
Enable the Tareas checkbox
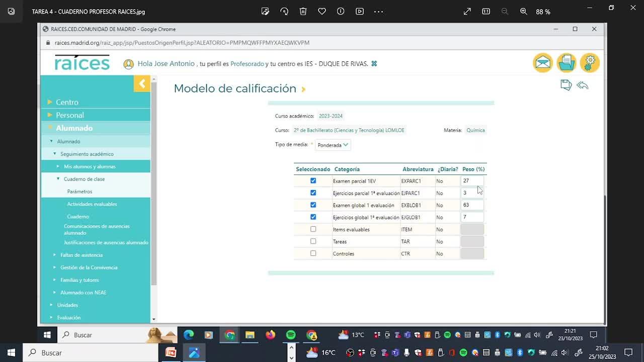pos(313,241)
